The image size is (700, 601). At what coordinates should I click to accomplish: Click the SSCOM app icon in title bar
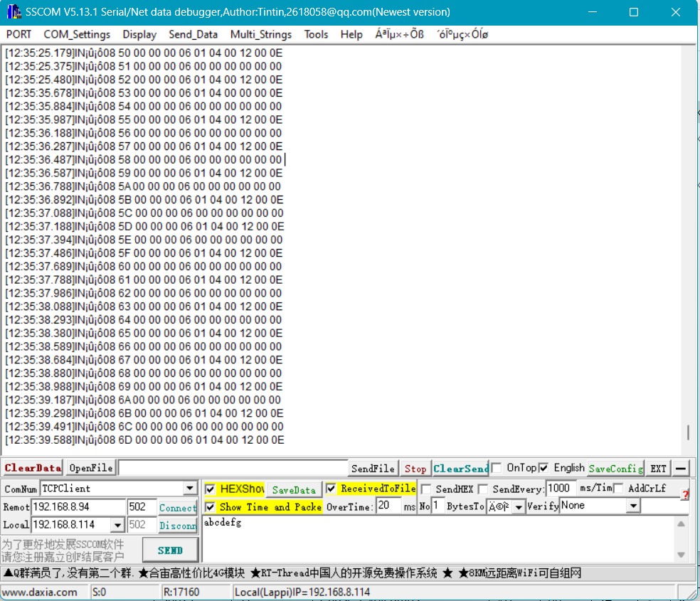14,12
